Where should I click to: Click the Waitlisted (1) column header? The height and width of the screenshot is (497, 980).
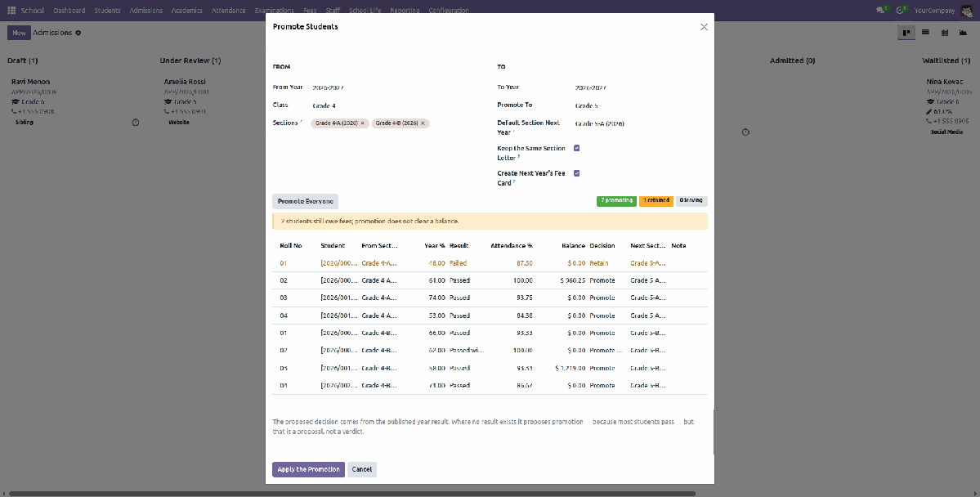946,60
